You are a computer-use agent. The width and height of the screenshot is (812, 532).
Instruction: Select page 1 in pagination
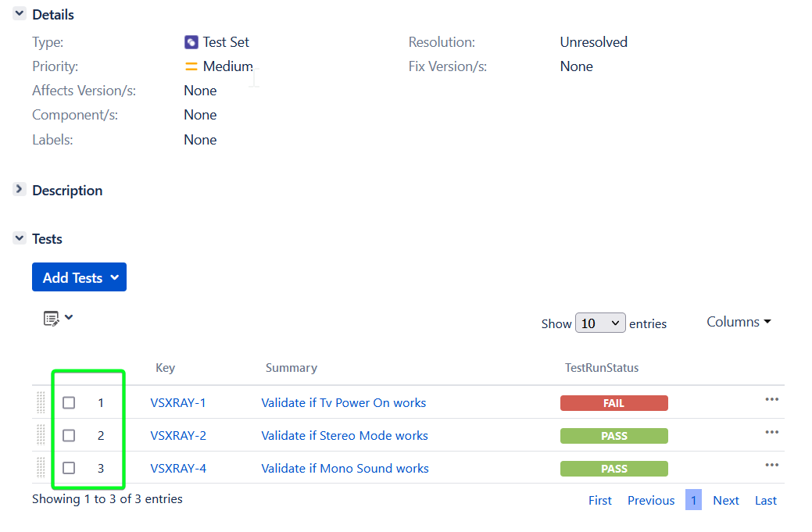point(694,499)
